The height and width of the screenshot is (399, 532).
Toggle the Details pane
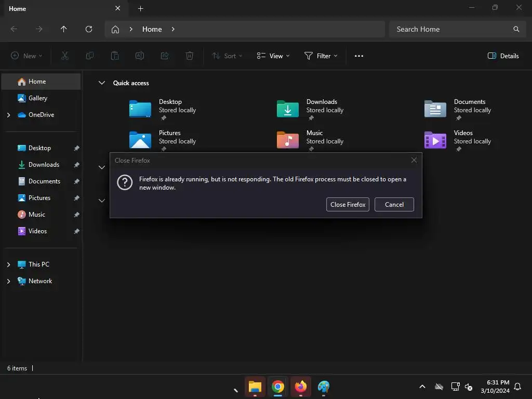click(503, 56)
